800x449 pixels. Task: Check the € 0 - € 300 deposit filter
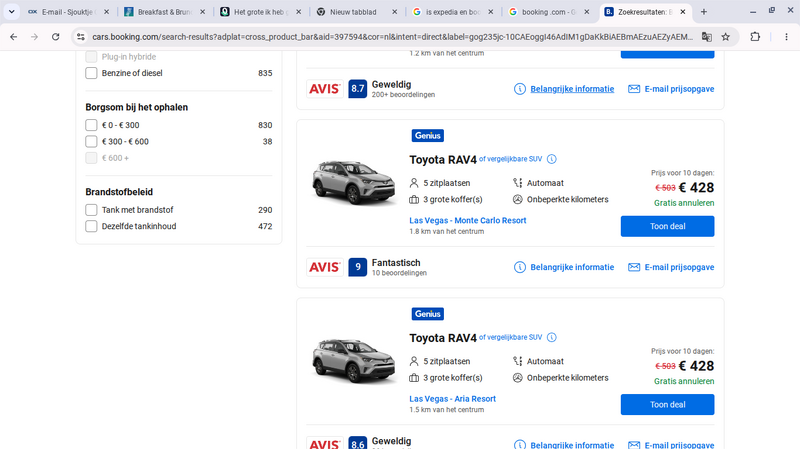click(91, 125)
